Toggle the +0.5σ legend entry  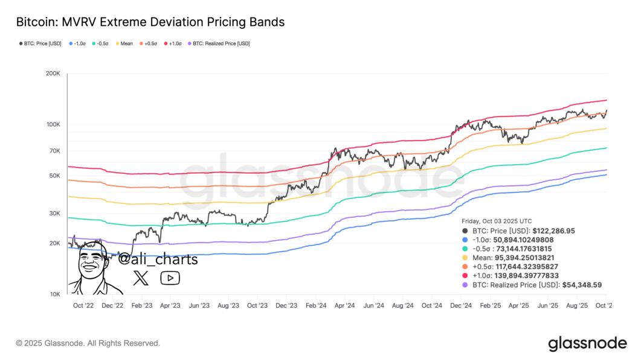pos(150,43)
